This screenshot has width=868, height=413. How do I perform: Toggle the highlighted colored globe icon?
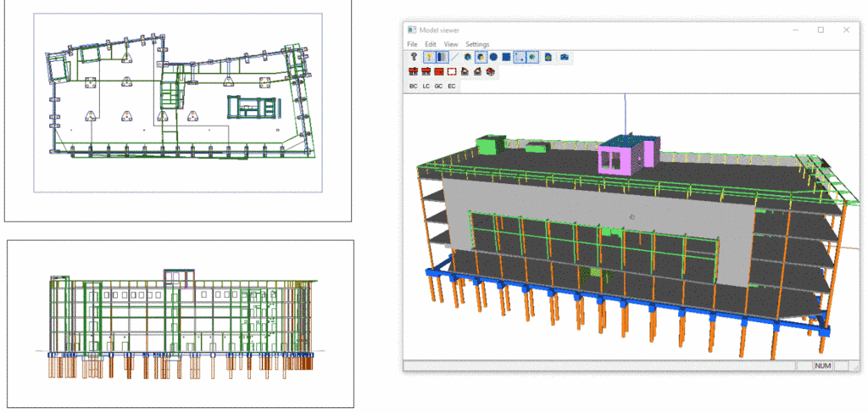point(481,57)
